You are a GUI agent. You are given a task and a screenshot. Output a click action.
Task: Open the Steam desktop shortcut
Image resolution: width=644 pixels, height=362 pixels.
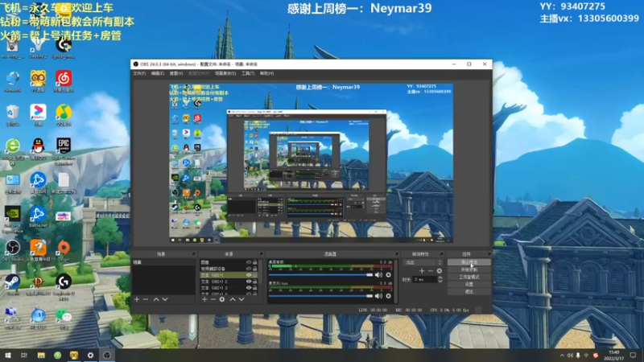tap(13, 284)
